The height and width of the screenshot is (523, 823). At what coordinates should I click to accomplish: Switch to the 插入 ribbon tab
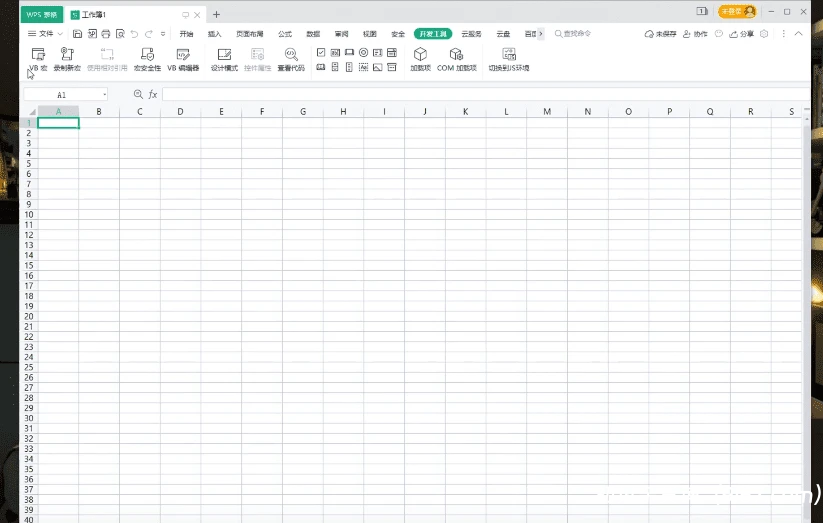coord(215,34)
